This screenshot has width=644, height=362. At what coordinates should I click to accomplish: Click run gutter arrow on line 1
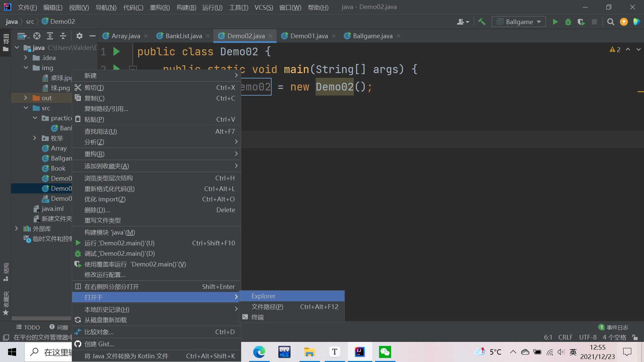tap(116, 52)
